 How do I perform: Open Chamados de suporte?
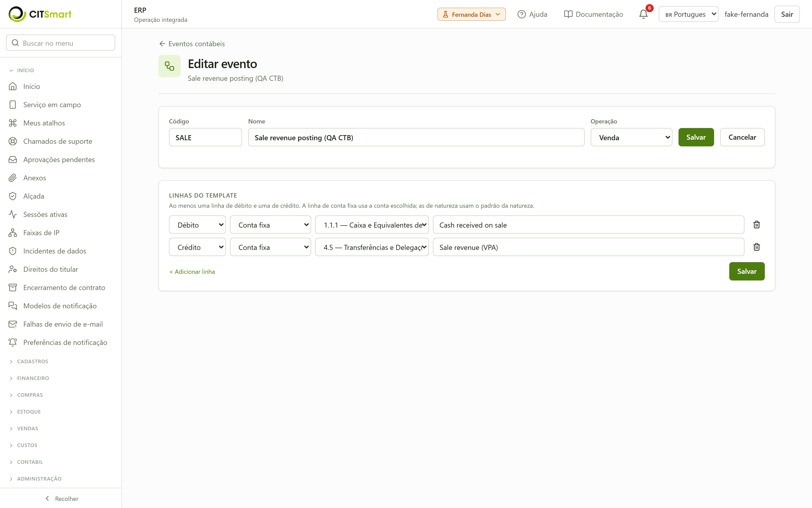(x=58, y=141)
